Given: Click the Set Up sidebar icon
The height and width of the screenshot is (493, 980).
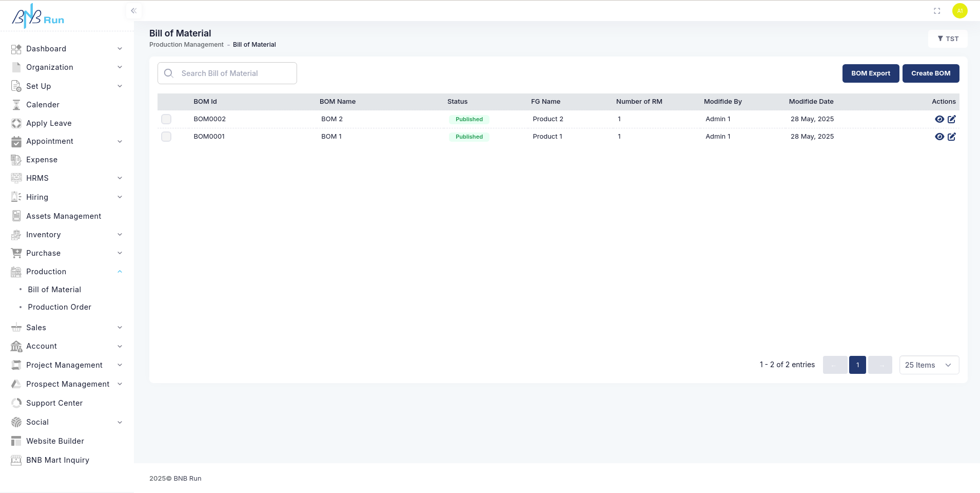Looking at the screenshot, I should click(x=16, y=86).
